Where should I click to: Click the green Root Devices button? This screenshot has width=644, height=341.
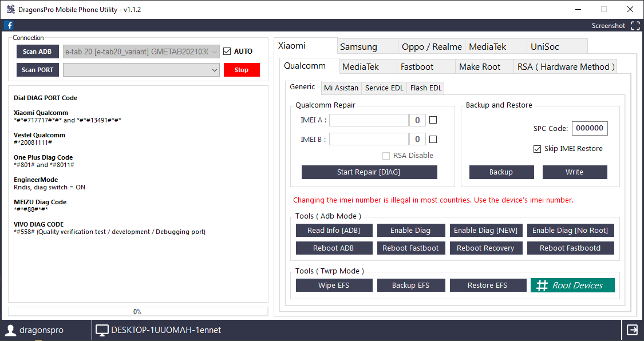pos(572,285)
